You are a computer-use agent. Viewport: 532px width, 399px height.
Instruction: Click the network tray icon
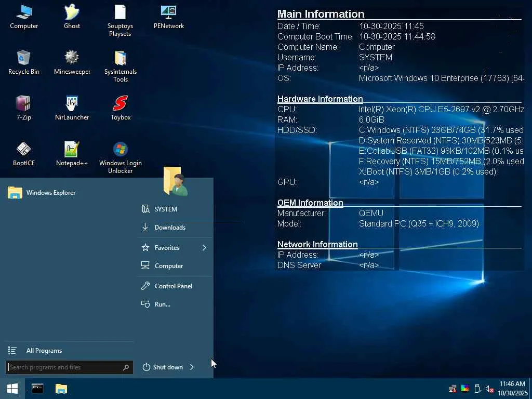coord(453,389)
